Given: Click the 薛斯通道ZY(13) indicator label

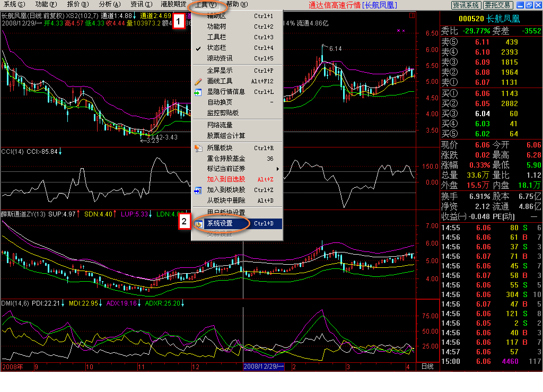Looking at the screenshot, I should coord(23,214).
